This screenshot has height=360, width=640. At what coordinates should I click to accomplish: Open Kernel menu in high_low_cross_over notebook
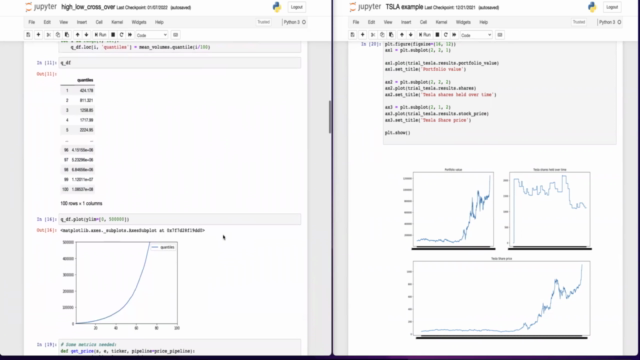tap(117, 22)
